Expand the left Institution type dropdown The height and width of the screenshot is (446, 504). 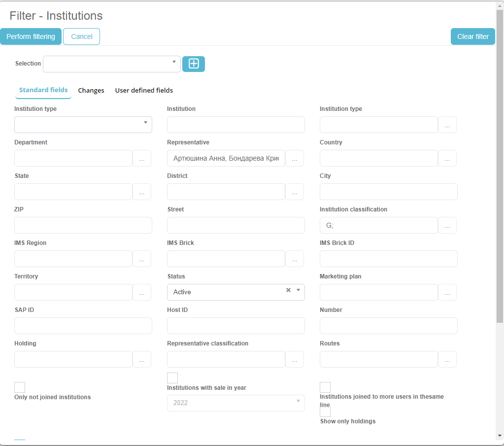pyautogui.click(x=145, y=123)
